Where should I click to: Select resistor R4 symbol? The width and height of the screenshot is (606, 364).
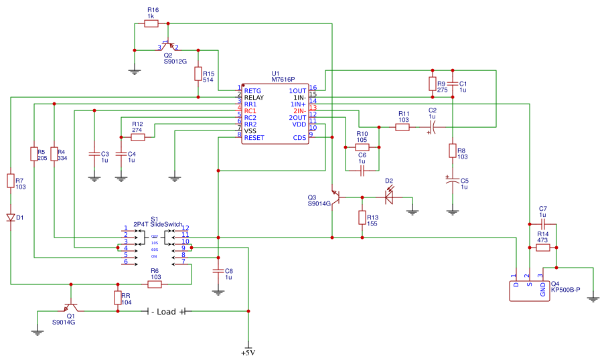point(54,154)
